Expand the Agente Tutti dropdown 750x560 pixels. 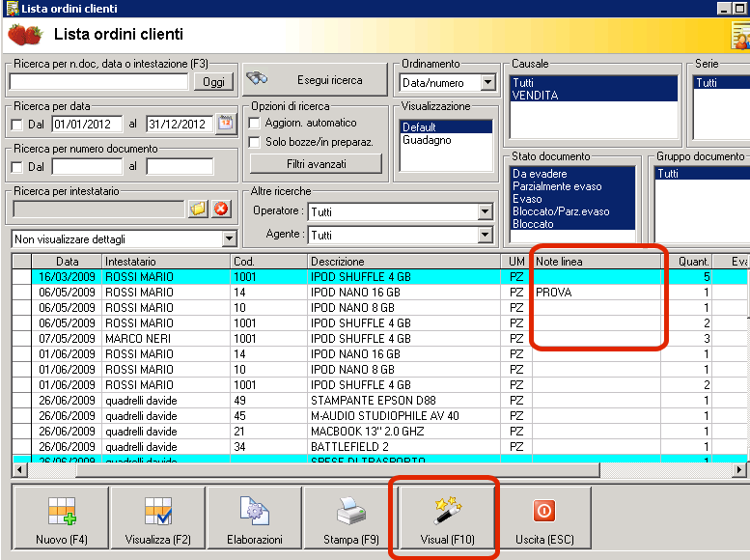[x=485, y=235]
